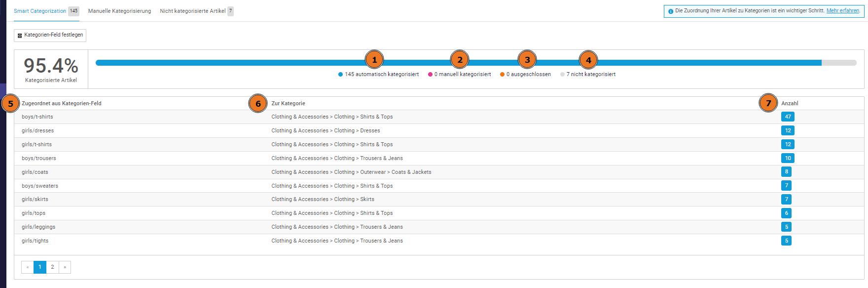Click Trousers & Jeans category for boys/trousers
This screenshot has height=288, width=868.
pyautogui.click(x=337, y=159)
